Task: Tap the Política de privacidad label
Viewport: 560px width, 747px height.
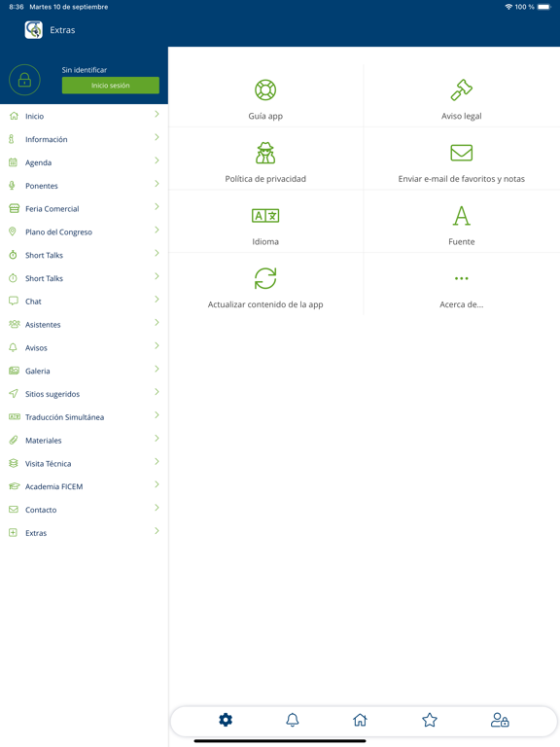Action: pyautogui.click(x=265, y=179)
